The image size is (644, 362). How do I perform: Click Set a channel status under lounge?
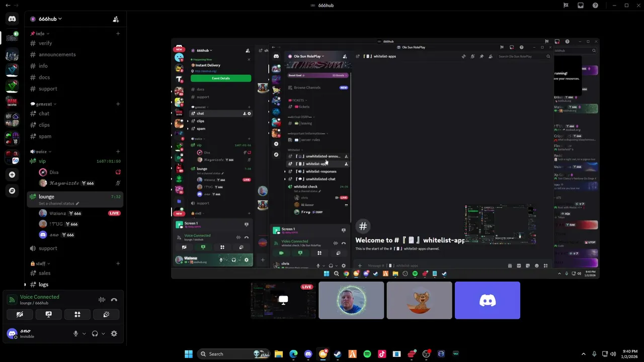click(x=59, y=204)
